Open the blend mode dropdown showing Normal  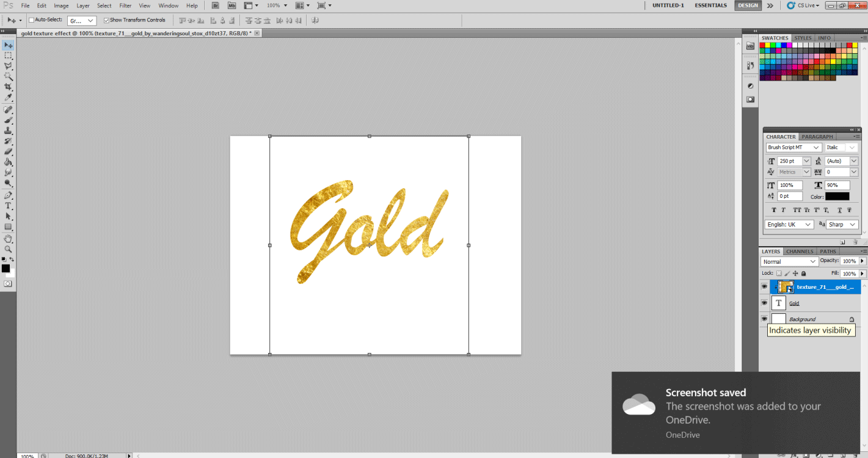[789, 261]
